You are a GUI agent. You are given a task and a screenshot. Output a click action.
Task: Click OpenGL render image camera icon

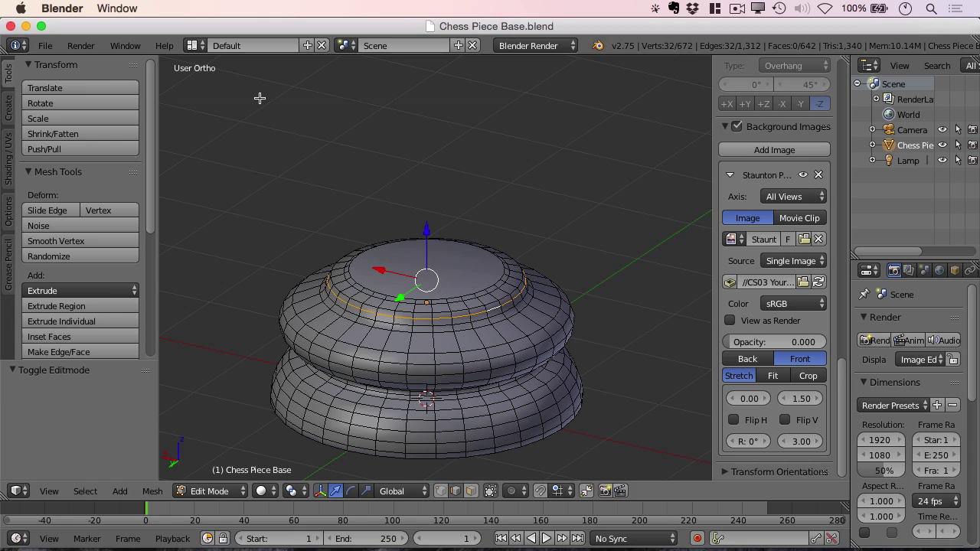tap(605, 491)
